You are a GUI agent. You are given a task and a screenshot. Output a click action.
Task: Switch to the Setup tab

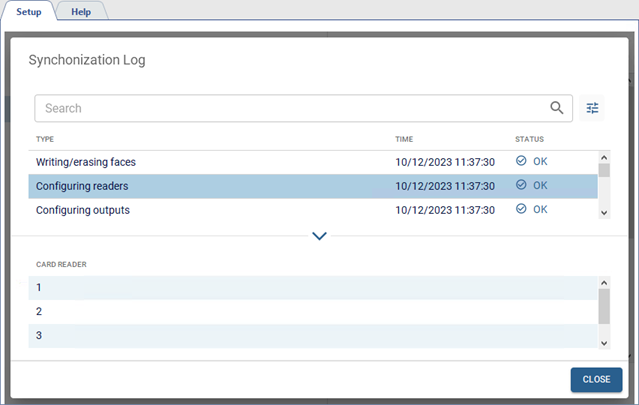point(28,11)
